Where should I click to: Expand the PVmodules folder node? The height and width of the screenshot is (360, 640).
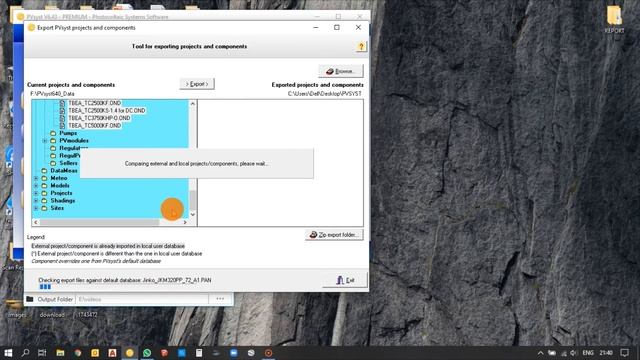click(44, 140)
